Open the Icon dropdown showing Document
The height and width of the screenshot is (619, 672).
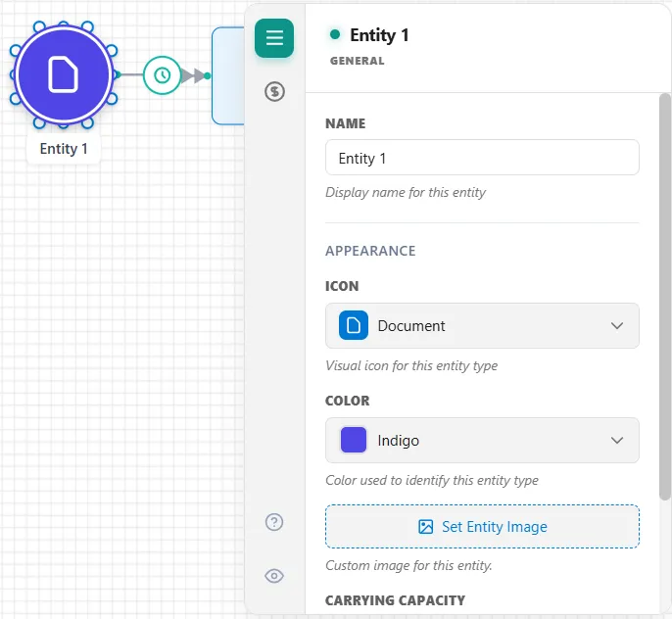[482, 325]
